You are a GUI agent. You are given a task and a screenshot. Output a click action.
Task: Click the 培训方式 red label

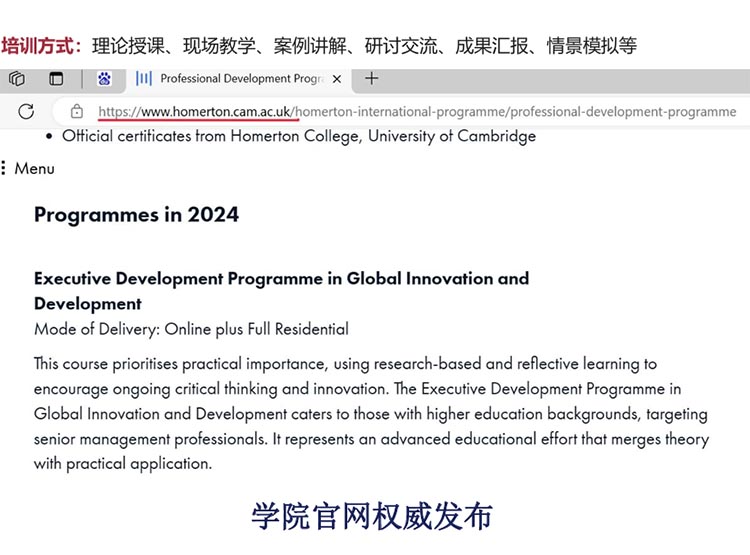[x=40, y=46]
